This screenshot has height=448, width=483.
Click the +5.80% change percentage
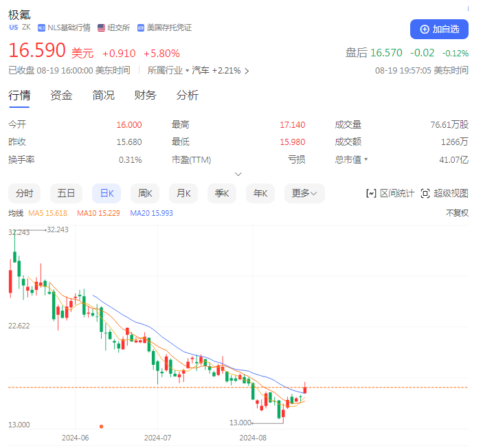point(161,54)
